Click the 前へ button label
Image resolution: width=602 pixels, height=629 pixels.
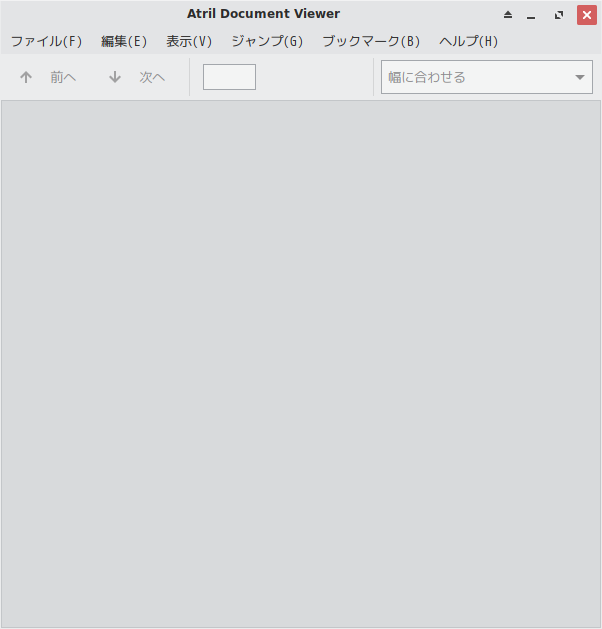point(63,77)
